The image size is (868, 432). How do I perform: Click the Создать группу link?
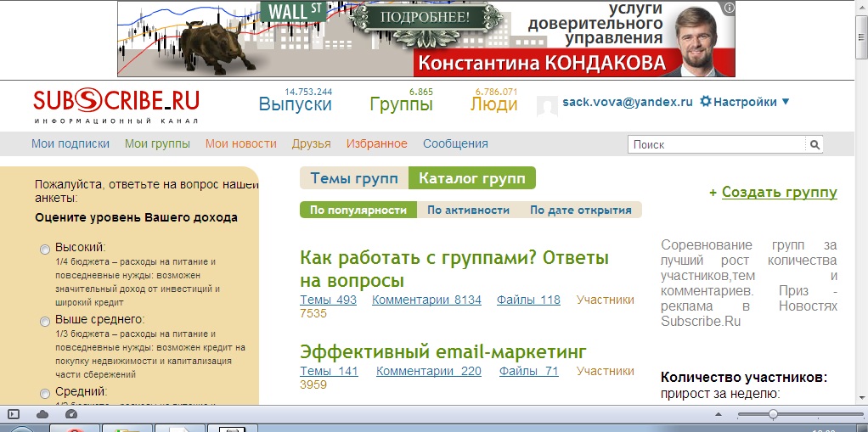779,193
